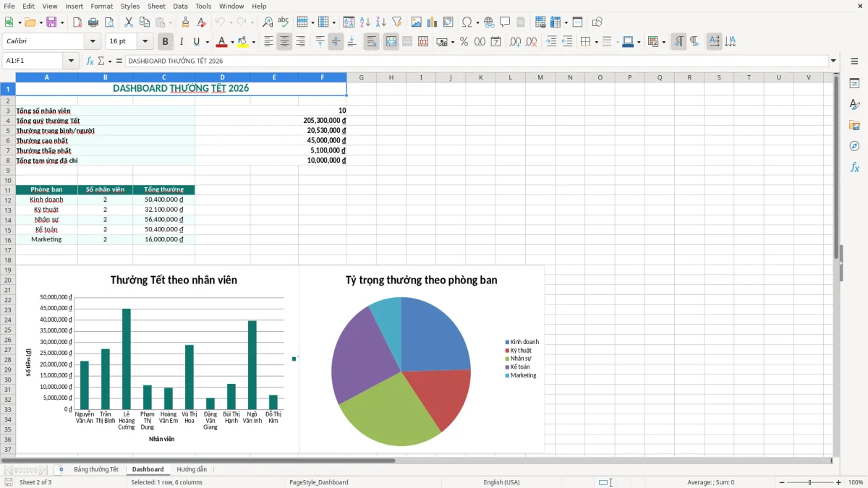Toggle Italic formatting

(x=181, y=42)
